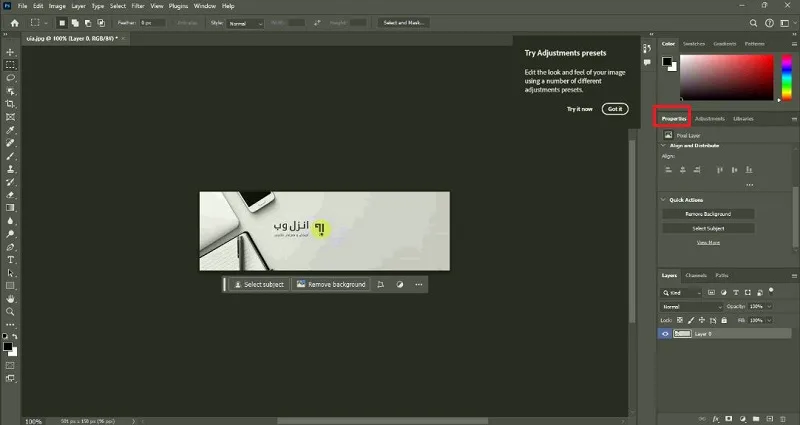The height and width of the screenshot is (425, 800).
Task: Toggle lock transparent pixels
Action: tap(680, 320)
